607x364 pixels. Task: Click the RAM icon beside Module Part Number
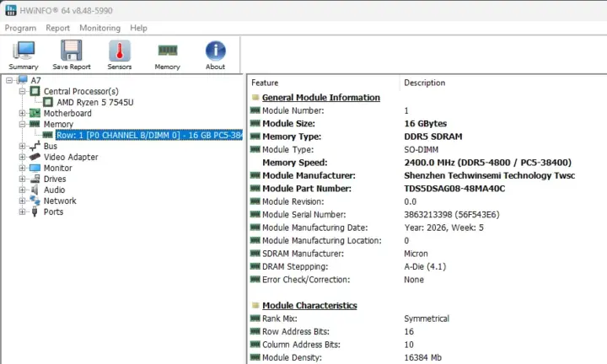click(255, 189)
